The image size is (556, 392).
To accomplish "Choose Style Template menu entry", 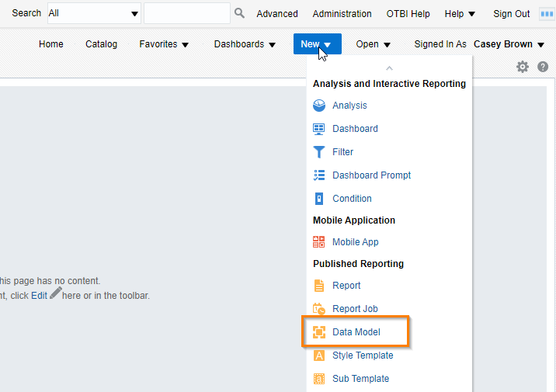I will 363,356.
